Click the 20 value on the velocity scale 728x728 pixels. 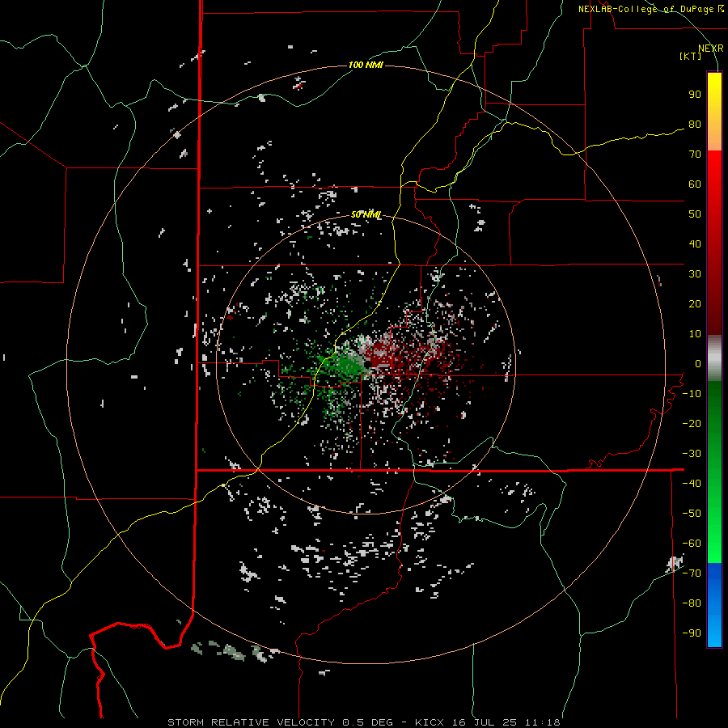[695, 304]
